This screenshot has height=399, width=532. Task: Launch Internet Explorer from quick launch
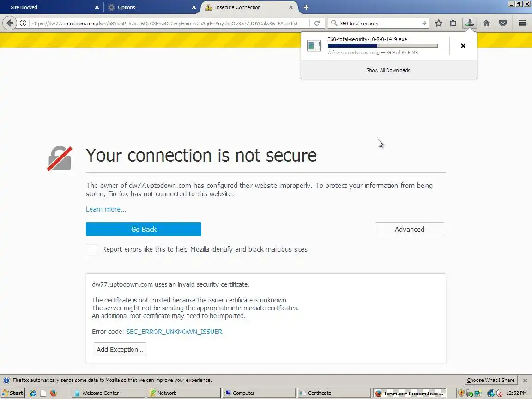tap(33, 393)
